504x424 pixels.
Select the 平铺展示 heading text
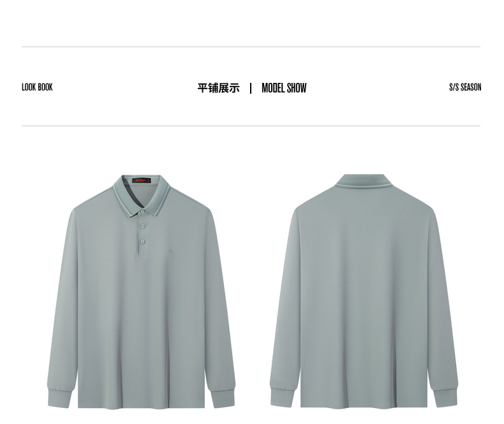pos(218,88)
